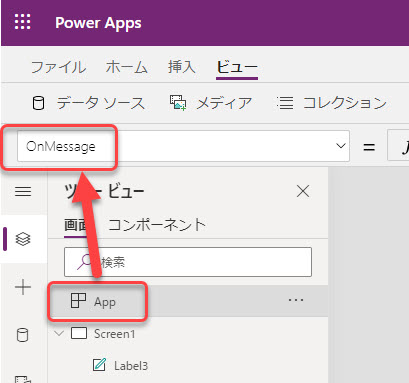Open the ファイル menu
Viewport: 409px width, 383px height.
coord(59,67)
